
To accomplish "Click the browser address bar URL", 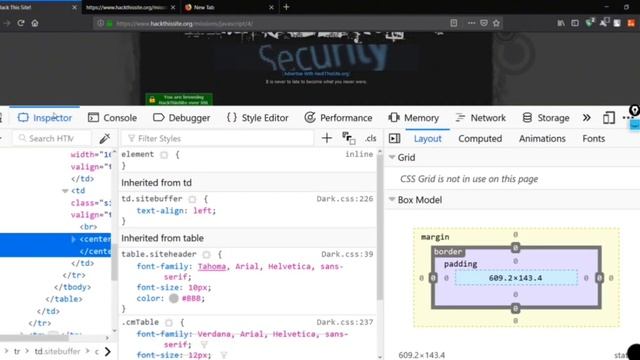I will pyautogui.click(x=184, y=24).
